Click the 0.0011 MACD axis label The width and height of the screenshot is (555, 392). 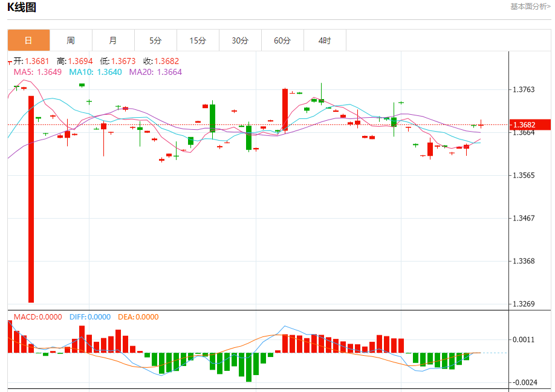point(524,339)
